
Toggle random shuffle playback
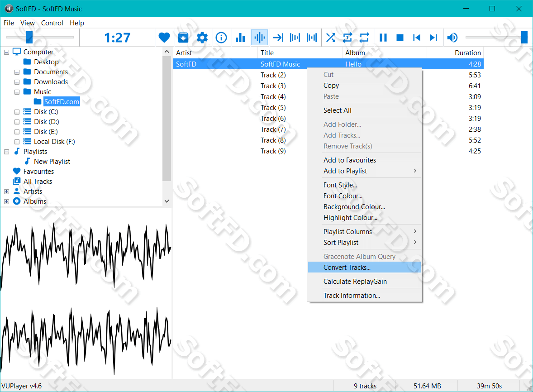click(330, 38)
